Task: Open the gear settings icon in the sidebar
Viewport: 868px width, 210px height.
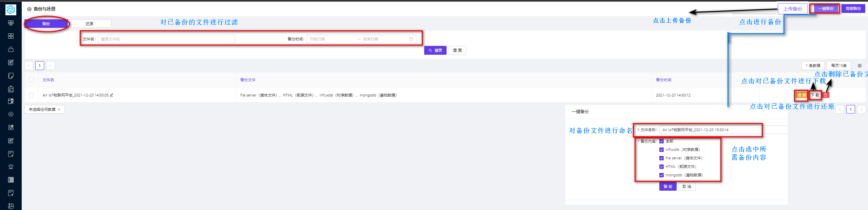Action: (x=11, y=114)
